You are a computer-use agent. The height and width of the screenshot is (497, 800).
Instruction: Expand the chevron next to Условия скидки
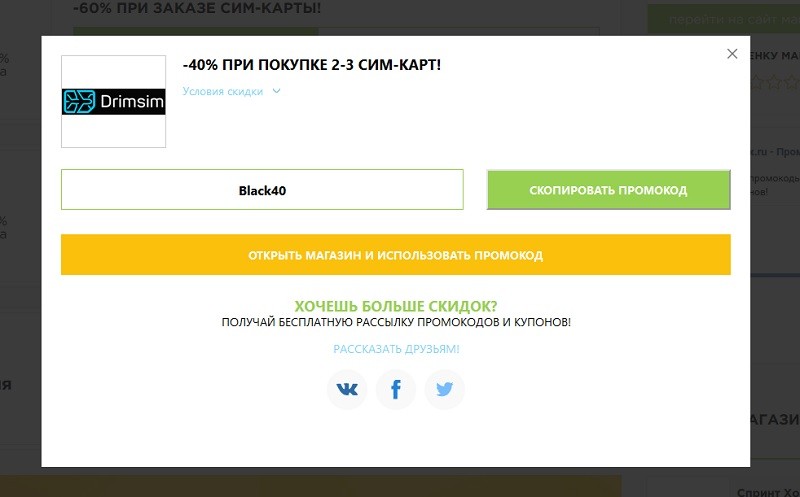coord(277,91)
